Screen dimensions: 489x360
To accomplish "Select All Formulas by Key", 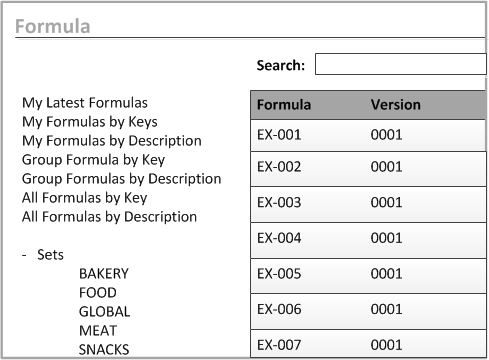I will tap(84, 198).
